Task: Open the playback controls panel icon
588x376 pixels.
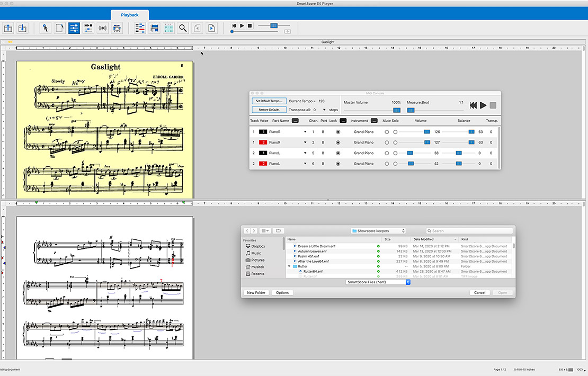Action: pos(88,28)
